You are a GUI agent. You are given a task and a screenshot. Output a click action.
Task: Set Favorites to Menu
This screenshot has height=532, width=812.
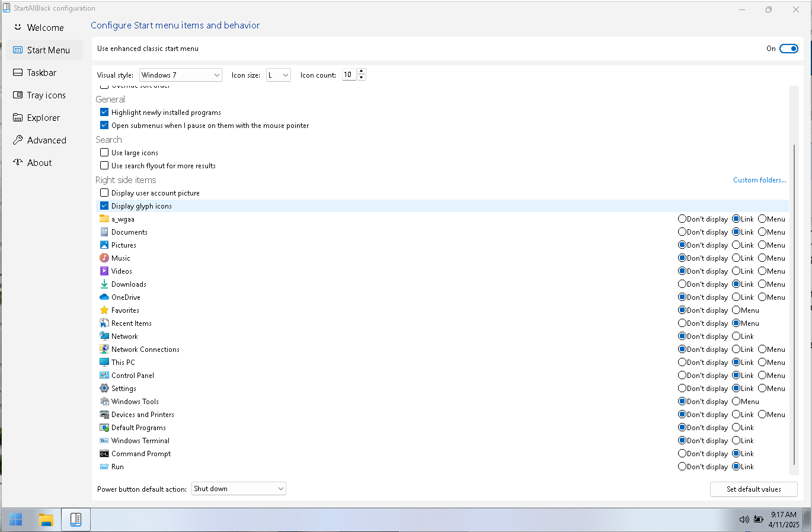[x=736, y=310]
